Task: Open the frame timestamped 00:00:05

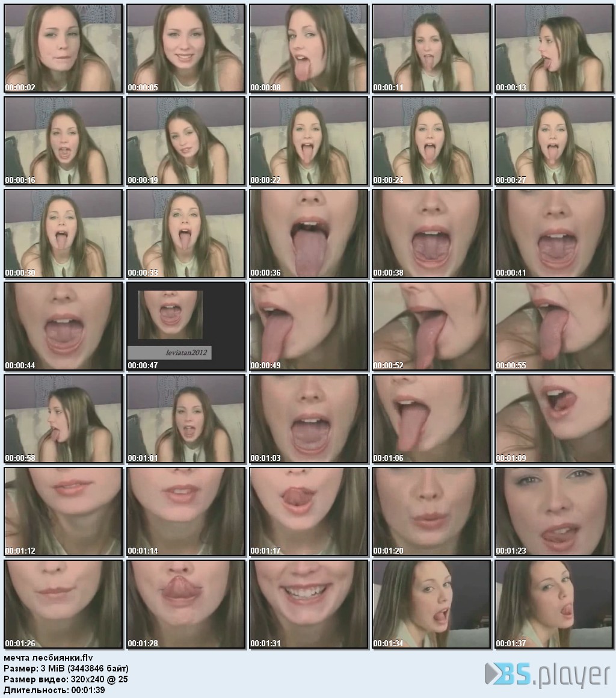Action: click(x=186, y=48)
